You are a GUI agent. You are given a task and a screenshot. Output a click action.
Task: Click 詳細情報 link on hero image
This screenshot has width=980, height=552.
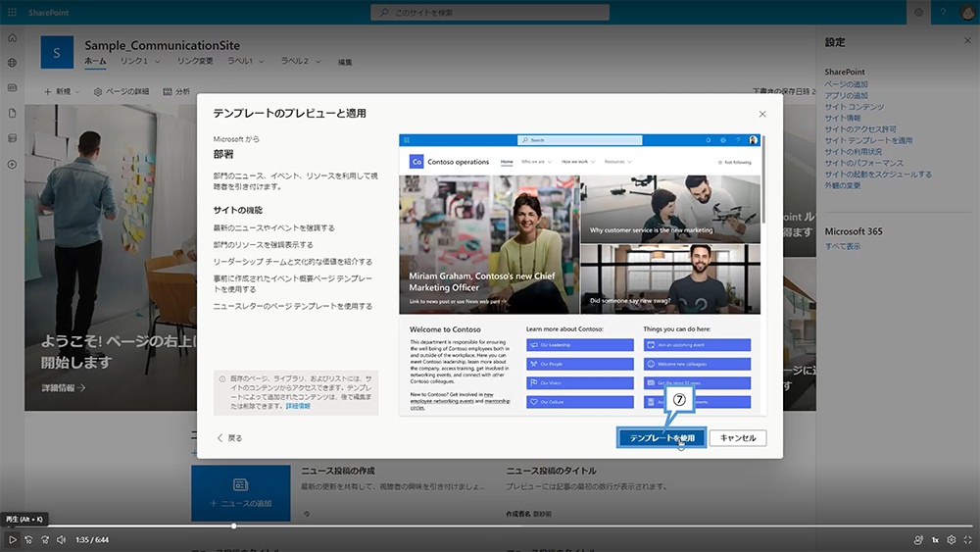pyautogui.click(x=63, y=387)
